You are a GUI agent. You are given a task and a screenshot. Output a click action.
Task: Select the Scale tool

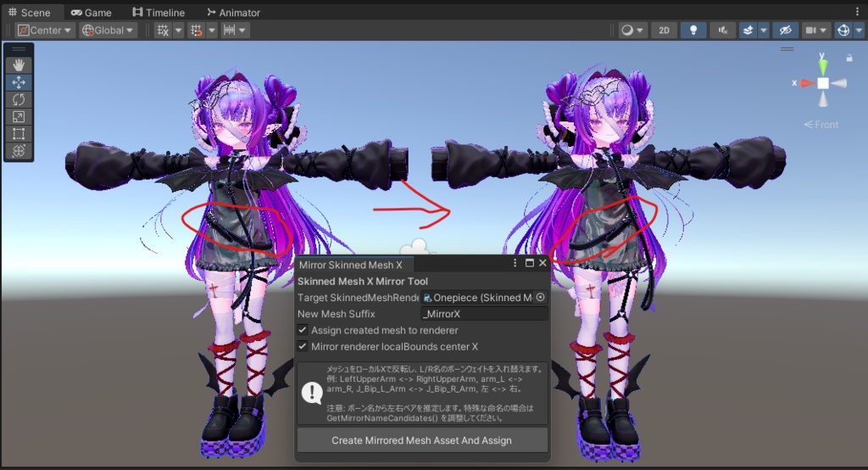click(19, 117)
